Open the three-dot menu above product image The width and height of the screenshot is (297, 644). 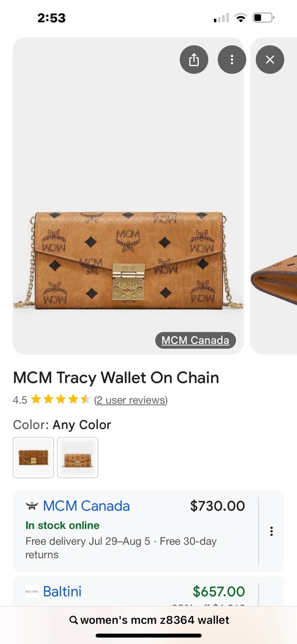(x=232, y=59)
